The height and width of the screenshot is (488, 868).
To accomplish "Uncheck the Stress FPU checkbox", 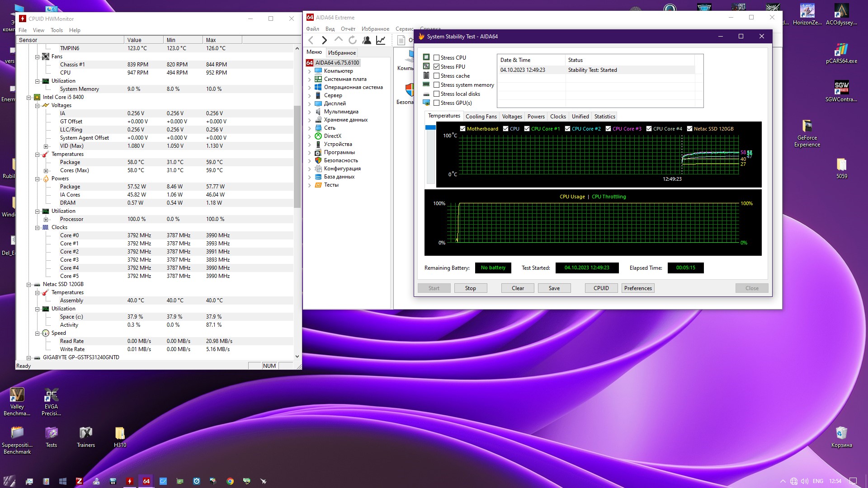I will point(437,67).
